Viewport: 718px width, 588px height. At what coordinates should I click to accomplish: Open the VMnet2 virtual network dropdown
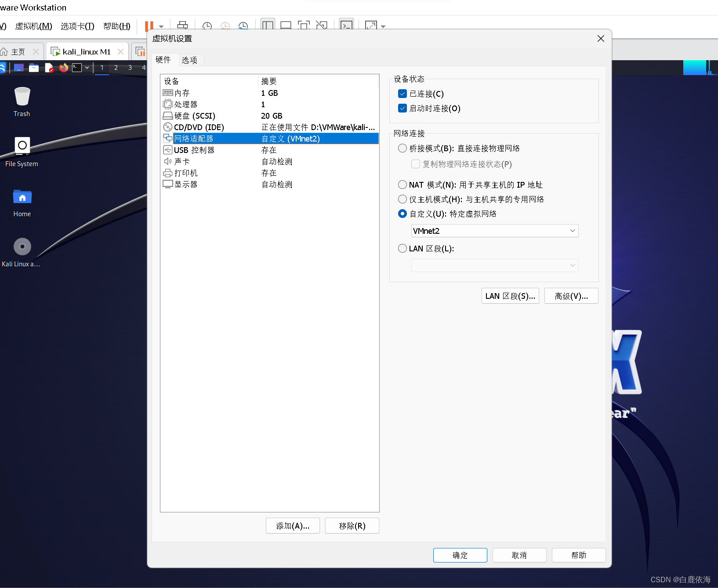click(x=495, y=231)
